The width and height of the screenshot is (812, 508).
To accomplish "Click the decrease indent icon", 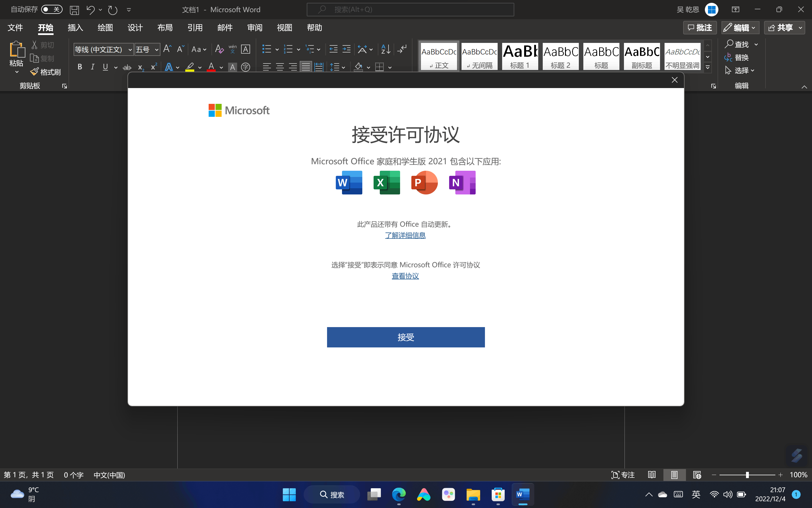I will pyautogui.click(x=333, y=49).
